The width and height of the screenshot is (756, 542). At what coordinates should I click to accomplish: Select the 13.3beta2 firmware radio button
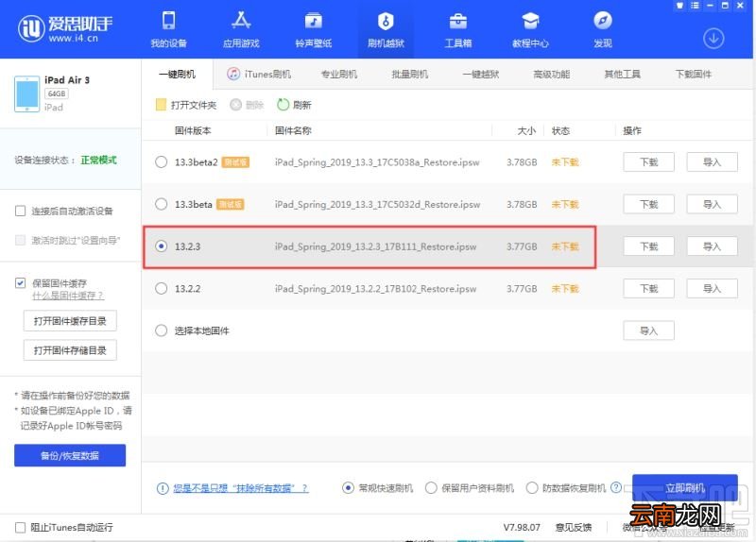(161, 161)
